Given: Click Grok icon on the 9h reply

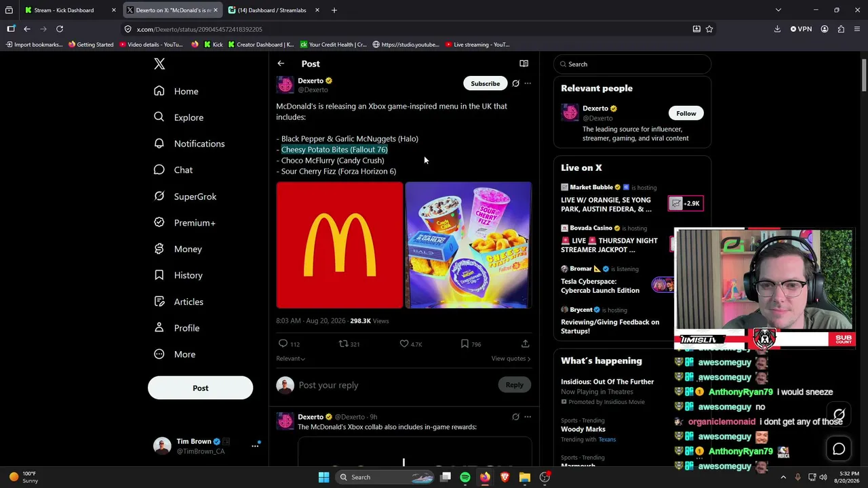Looking at the screenshot, I should pos(515,417).
